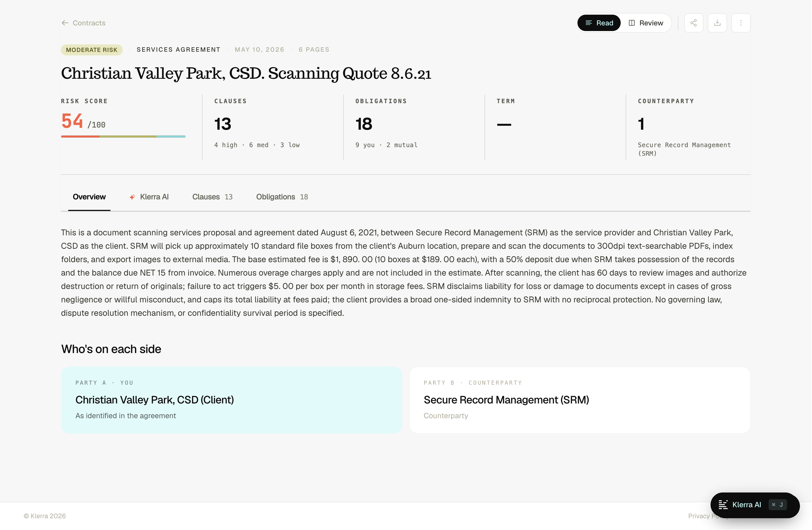Click the risk score progress bar
The height and width of the screenshot is (530, 812).
[x=123, y=136]
